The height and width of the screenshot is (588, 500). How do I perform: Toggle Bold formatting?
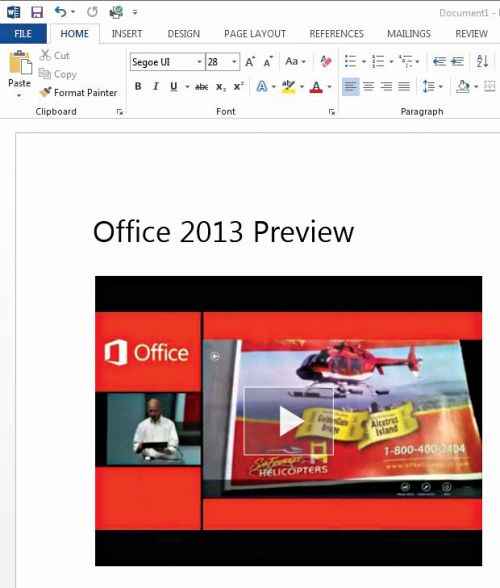[x=138, y=87]
